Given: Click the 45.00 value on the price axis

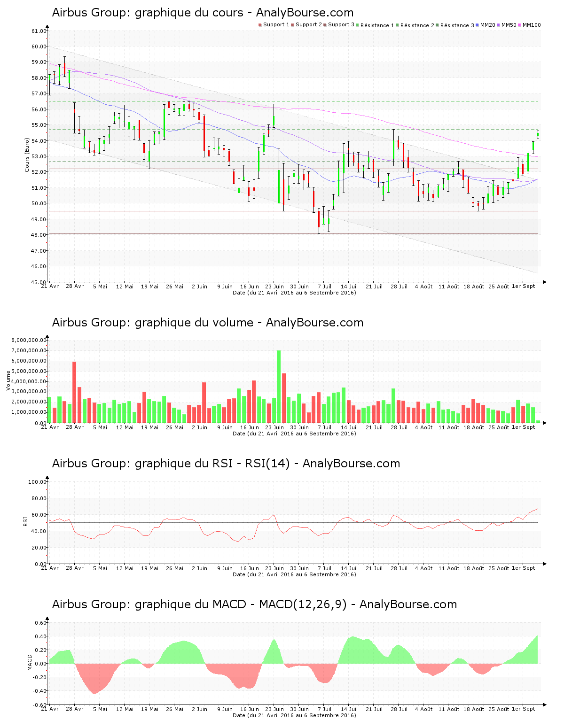Looking at the screenshot, I should tap(39, 282).
